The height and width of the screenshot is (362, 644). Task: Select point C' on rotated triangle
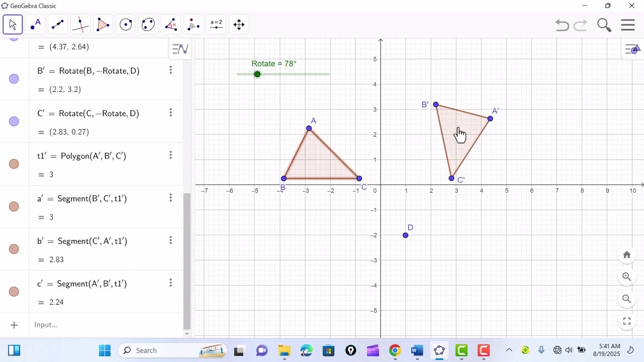click(451, 178)
